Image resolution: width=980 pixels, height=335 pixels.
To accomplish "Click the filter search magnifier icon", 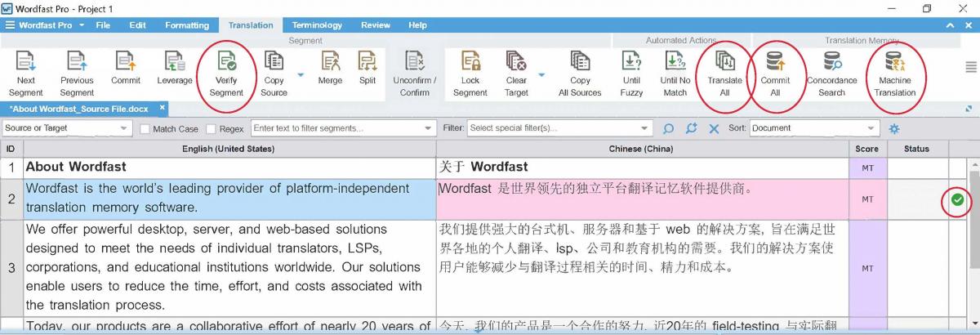I will tap(669, 128).
